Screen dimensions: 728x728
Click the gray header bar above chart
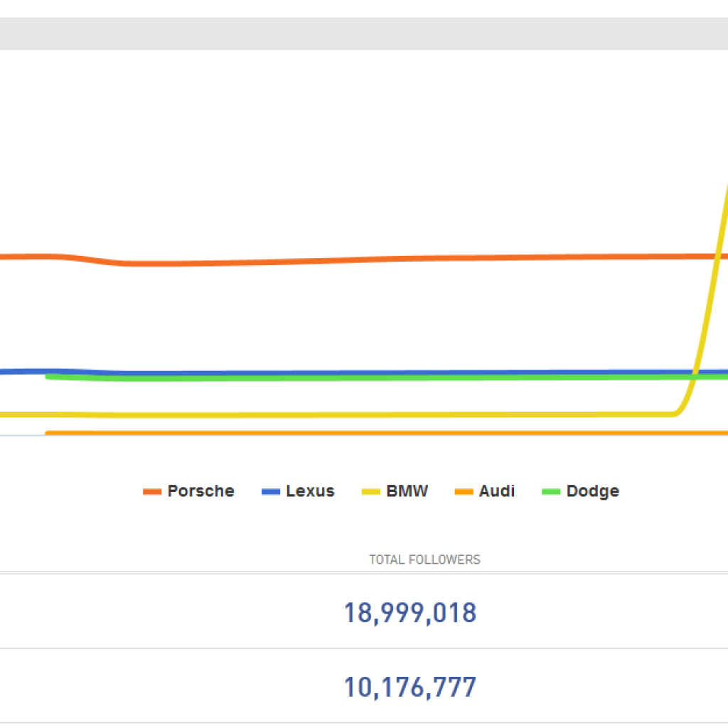[x=364, y=33]
